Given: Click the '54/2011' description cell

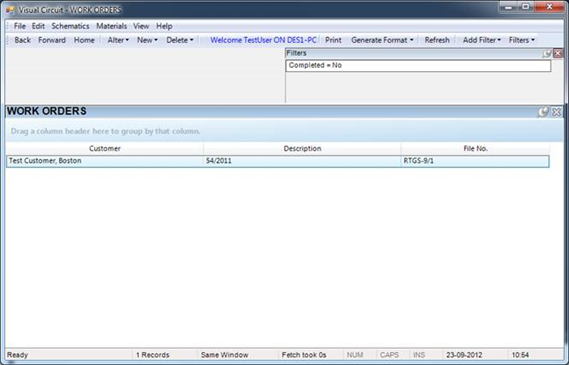Looking at the screenshot, I should coord(302,161).
